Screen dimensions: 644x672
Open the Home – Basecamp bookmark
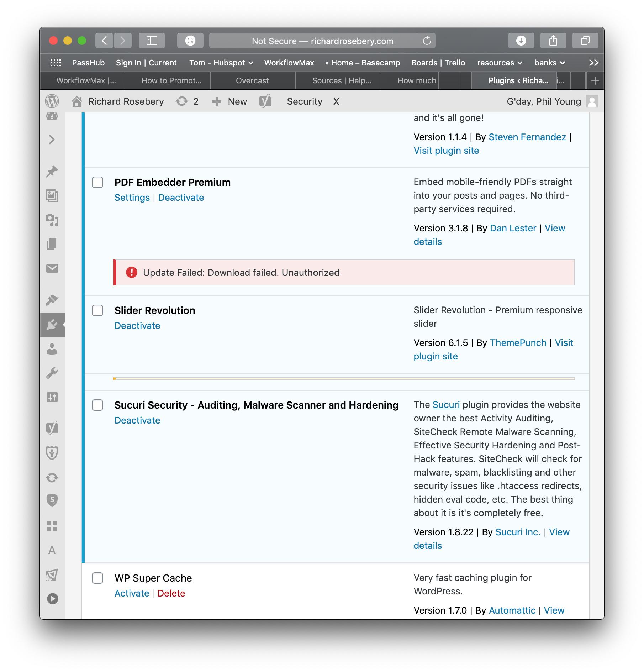point(363,63)
